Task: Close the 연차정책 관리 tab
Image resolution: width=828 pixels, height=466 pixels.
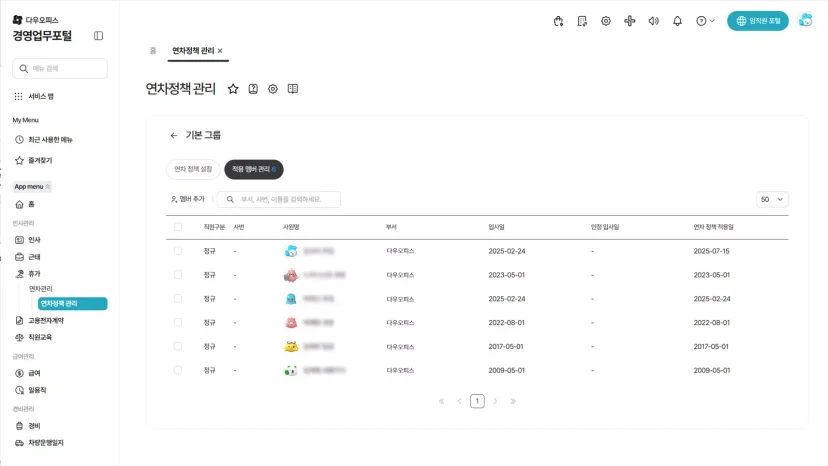Action: tap(220, 51)
